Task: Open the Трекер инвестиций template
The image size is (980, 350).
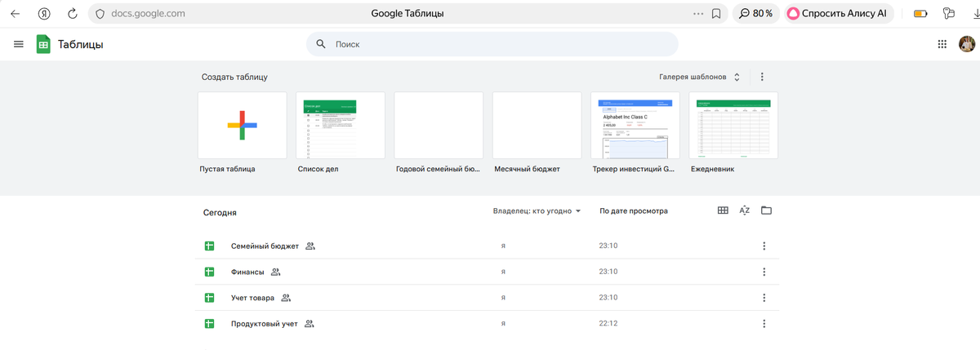Action: pos(635,125)
